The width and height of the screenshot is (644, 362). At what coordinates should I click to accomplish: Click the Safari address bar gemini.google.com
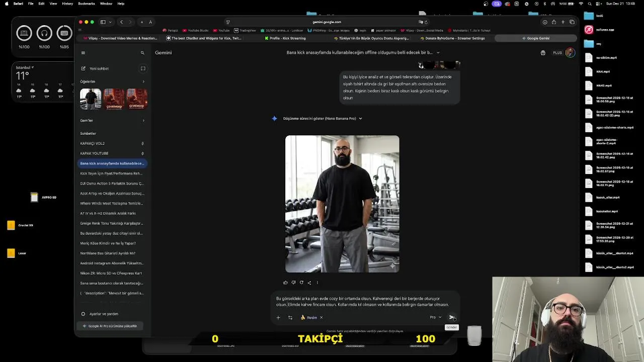(327, 22)
